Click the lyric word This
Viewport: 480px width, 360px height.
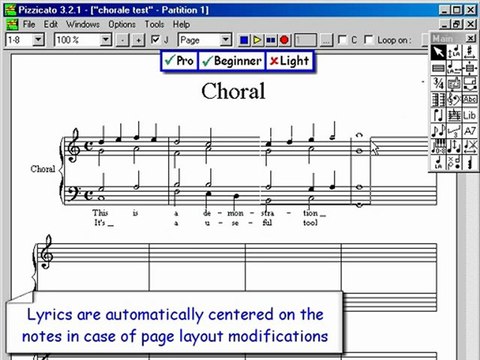tap(100, 213)
